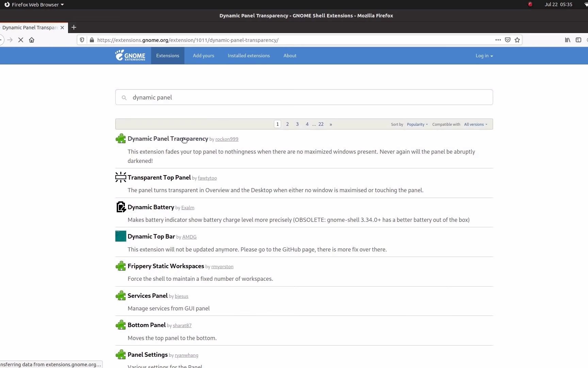The height and width of the screenshot is (368, 588).
Task: Go to Firefox home page icon
Action: [x=32, y=40]
